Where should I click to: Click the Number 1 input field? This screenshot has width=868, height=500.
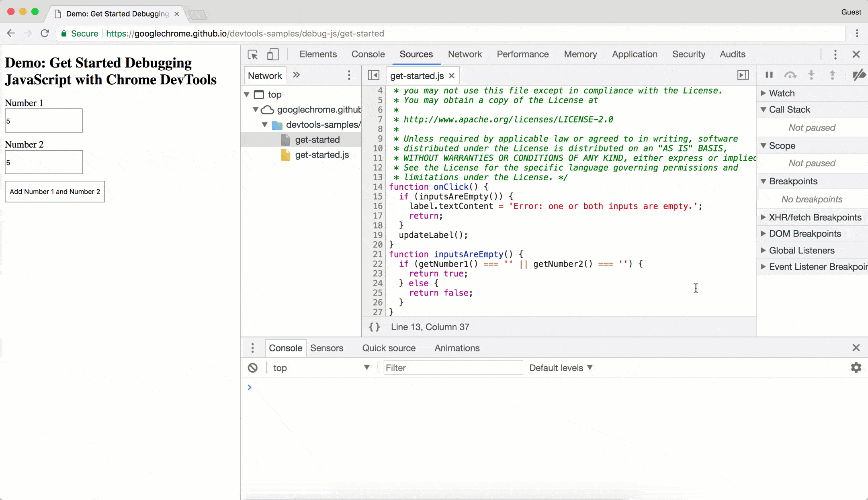(x=43, y=120)
